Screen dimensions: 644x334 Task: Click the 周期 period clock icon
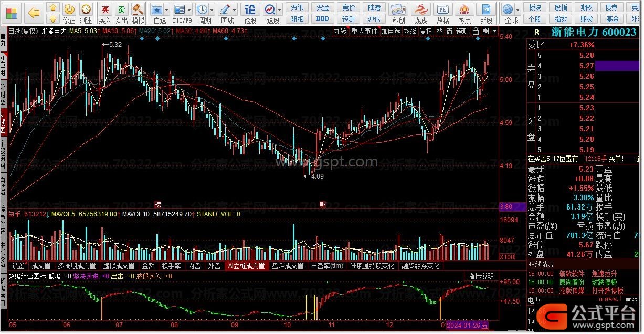coord(203,8)
